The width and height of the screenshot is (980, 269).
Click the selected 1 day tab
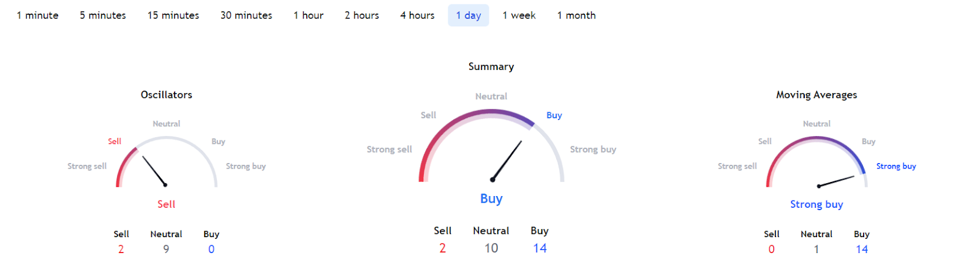click(x=468, y=15)
